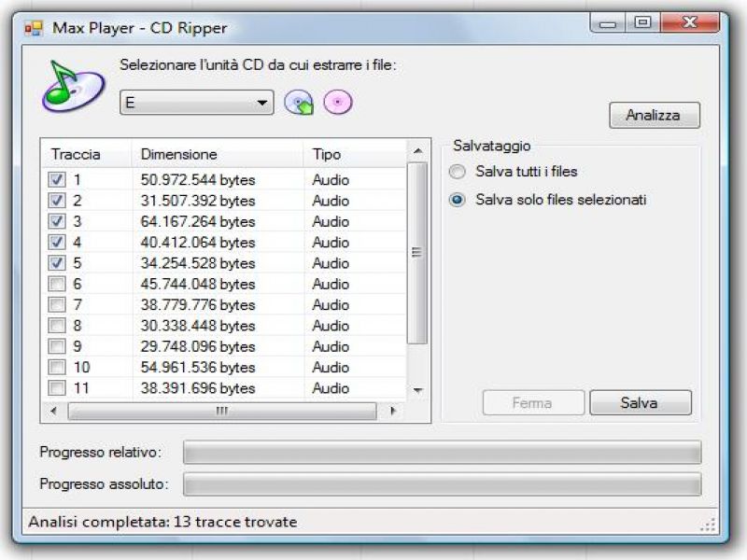Click the window resize grip in status bar
This screenshot has width=747, height=560.
coord(709,525)
